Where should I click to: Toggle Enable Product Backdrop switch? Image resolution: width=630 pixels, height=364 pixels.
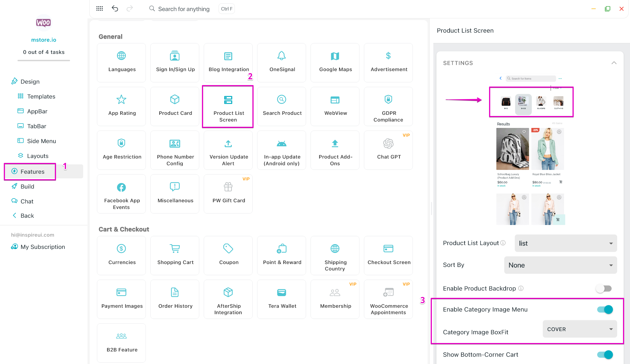(x=604, y=289)
